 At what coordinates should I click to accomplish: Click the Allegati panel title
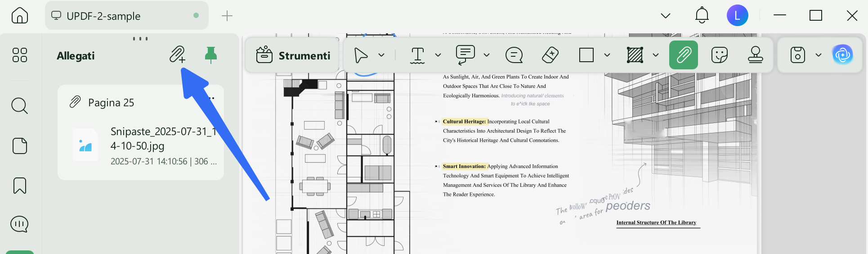[x=76, y=56]
